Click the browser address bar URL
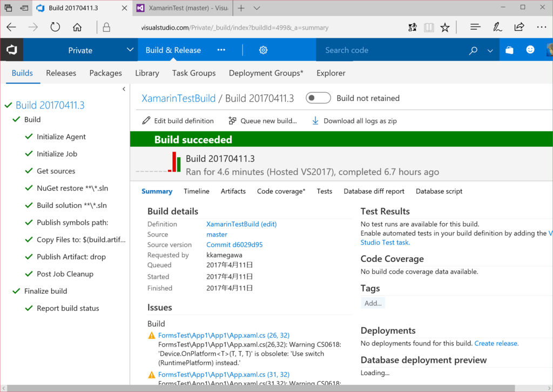This screenshot has height=392, width=553. 235,28
